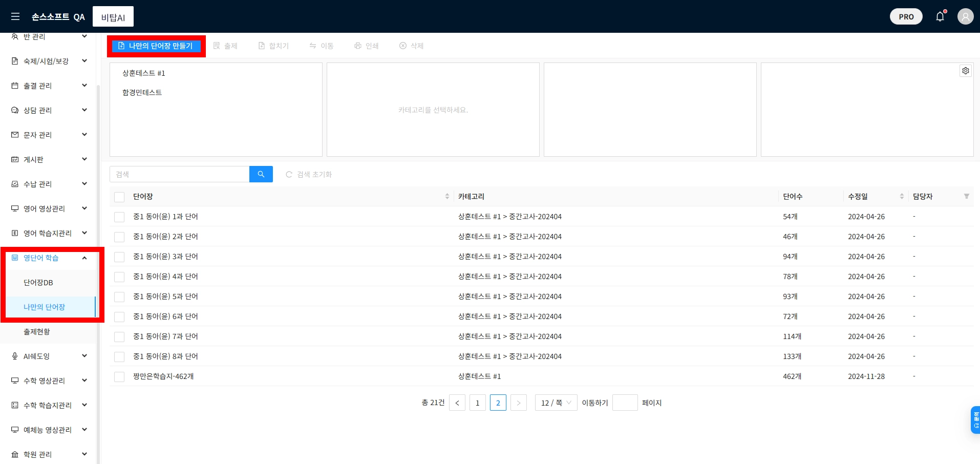This screenshot has width=980, height=464.
Task: Check the 중1 동아(윤) 2과 단어 row
Action: (x=119, y=237)
